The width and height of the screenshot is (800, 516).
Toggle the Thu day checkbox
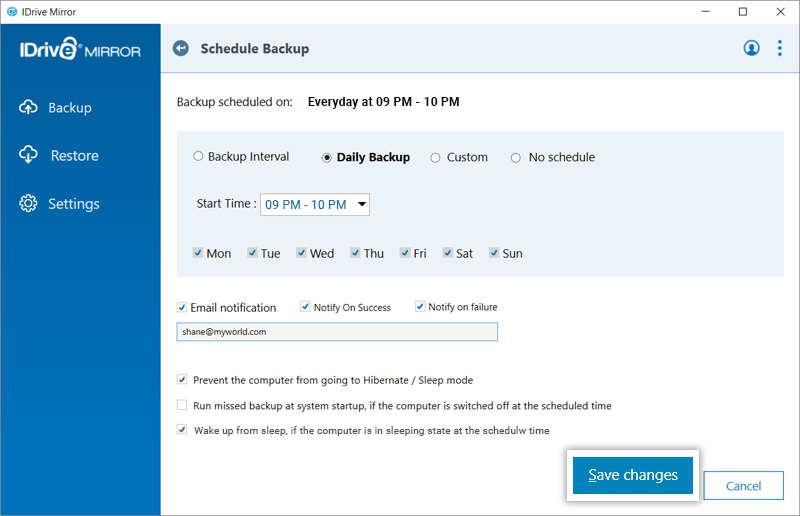click(x=355, y=253)
